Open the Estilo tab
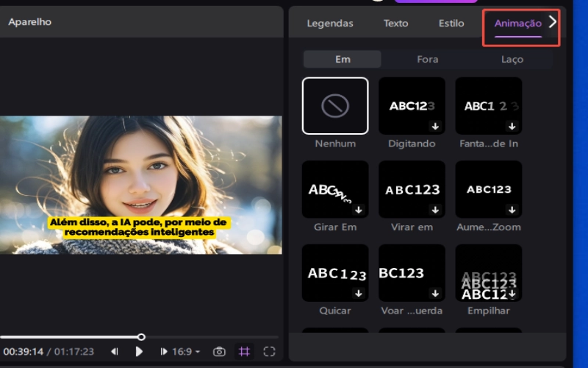The width and height of the screenshot is (588, 368). click(451, 24)
